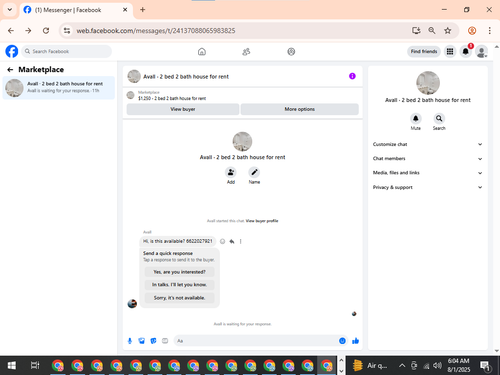Open Task View on the taskbar
The height and width of the screenshot is (375, 500).
point(35,366)
